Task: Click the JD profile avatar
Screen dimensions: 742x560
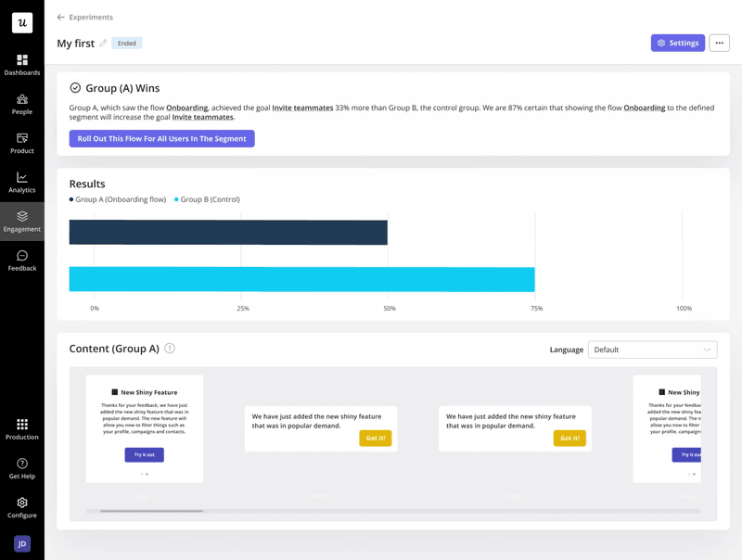Action: point(21,544)
